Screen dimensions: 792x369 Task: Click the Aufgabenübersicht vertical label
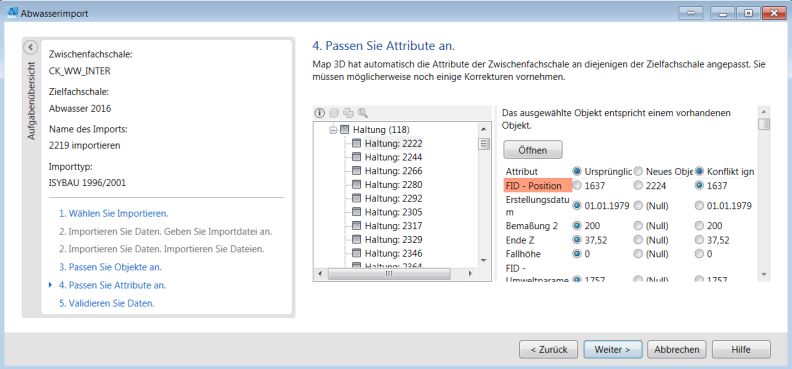coord(31,101)
